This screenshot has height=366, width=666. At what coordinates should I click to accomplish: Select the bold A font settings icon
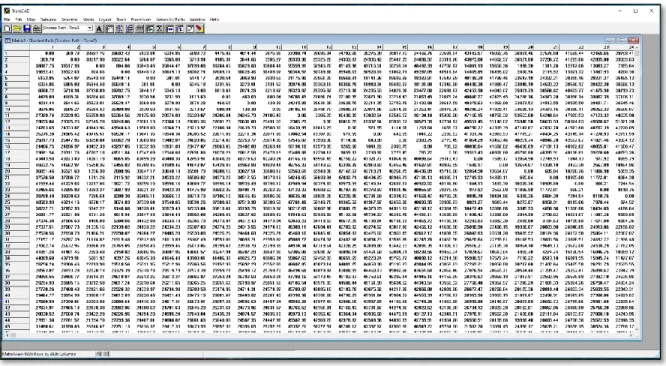(x=99, y=29)
